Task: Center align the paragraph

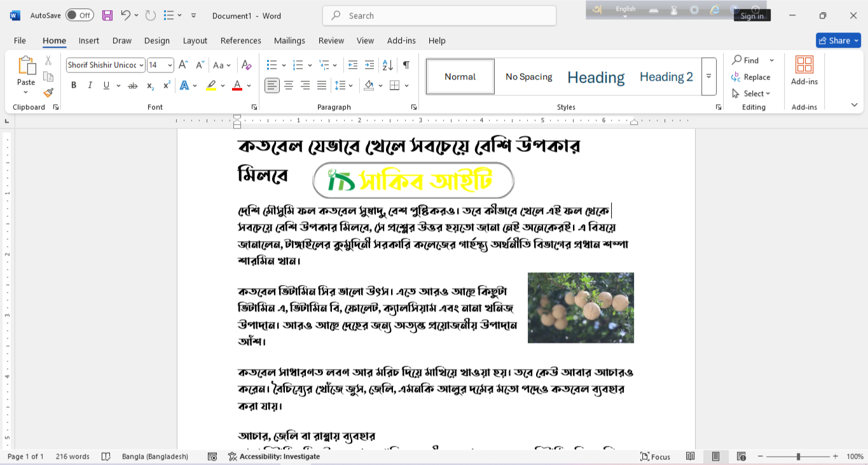Action: click(x=289, y=85)
